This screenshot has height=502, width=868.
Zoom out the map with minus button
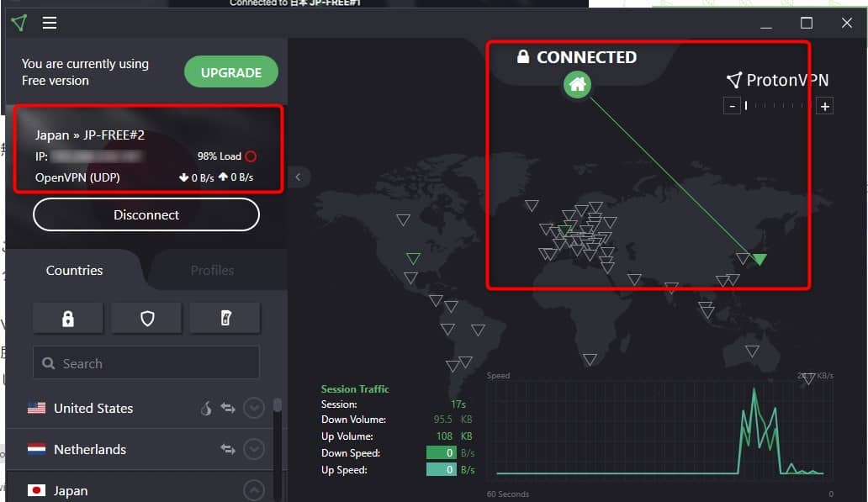732,106
